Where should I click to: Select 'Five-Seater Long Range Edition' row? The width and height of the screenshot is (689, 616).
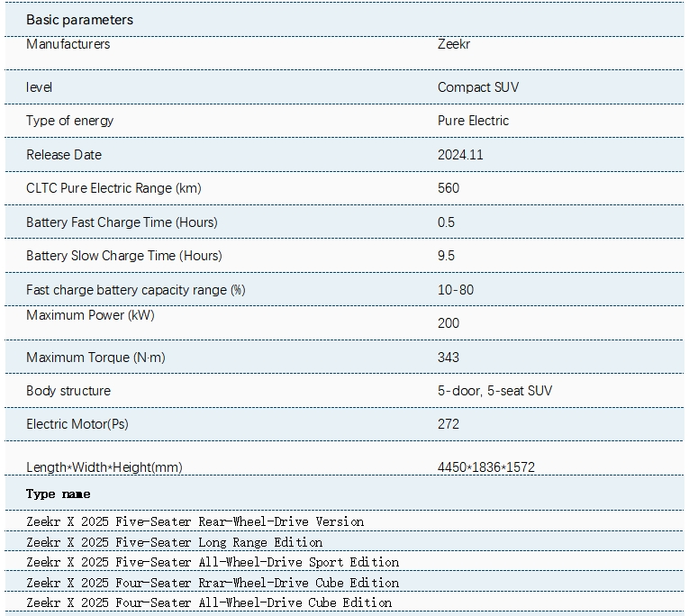(x=344, y=542)
